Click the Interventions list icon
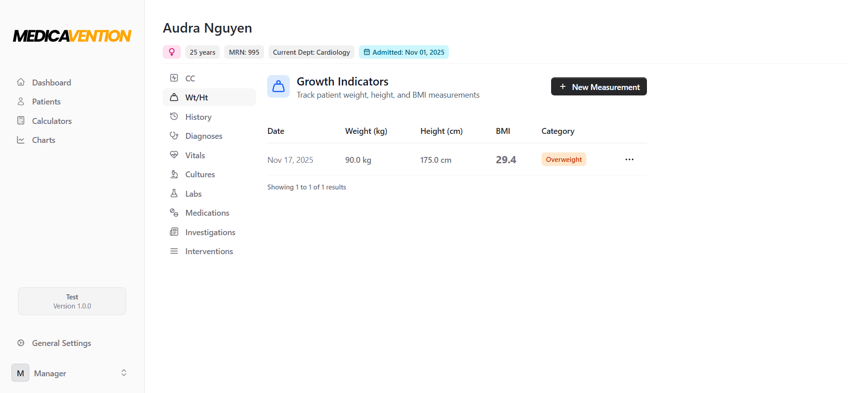The height and width of the screenshot is (393, 868). 174,251
